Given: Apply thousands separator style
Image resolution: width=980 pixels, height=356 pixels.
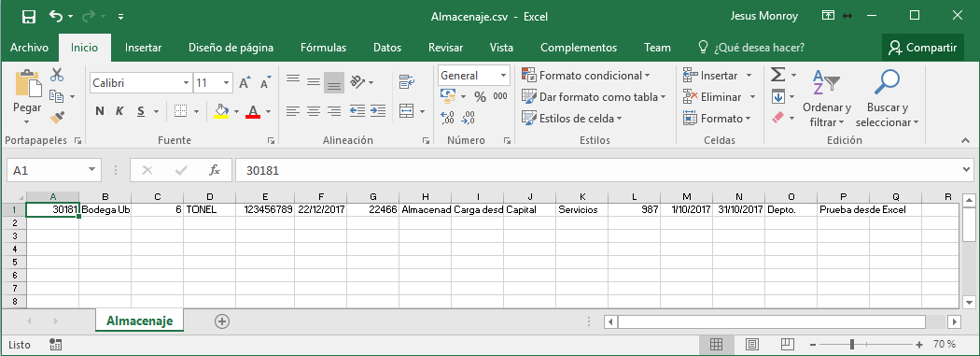Looking at the screenshot, I should (x=500, y=97).
